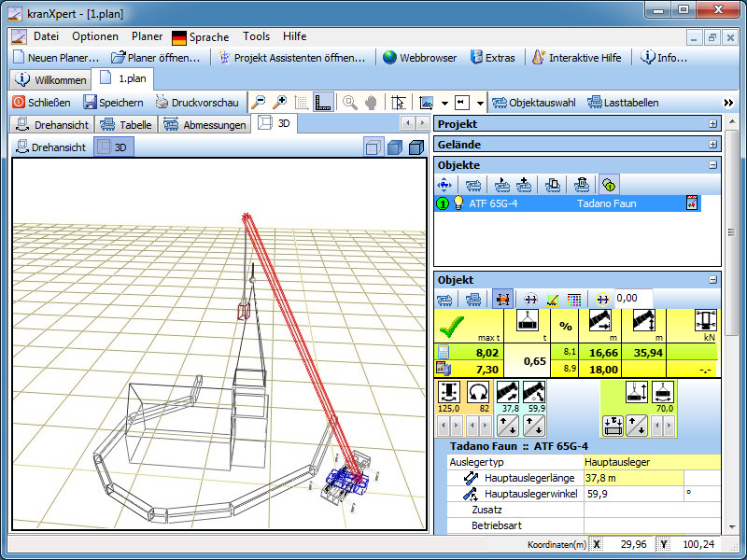
Task: Click the ruler measurement icon in toolbar
Action: click(x=324, y=103)
